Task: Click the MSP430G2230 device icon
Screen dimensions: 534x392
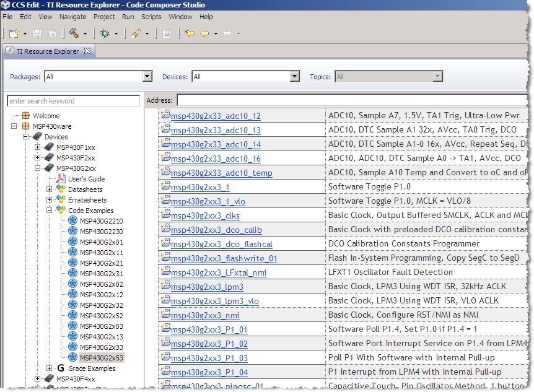Action: tap(72, 231)
